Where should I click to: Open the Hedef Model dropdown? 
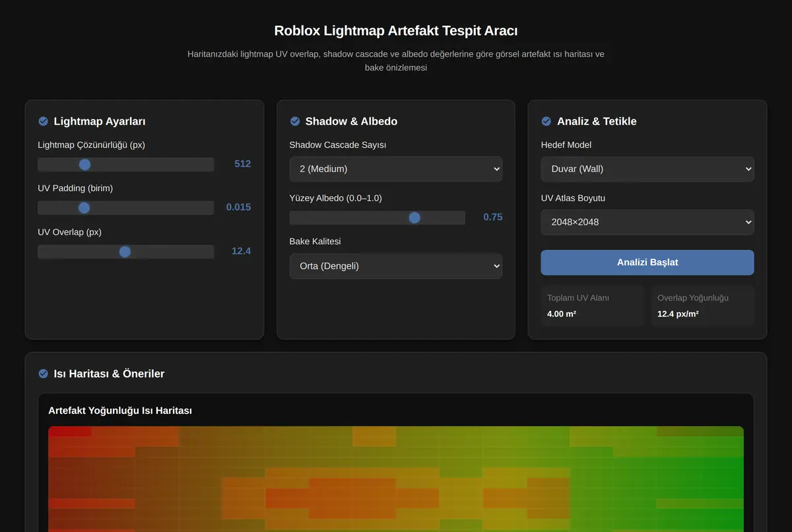(647, 169)
